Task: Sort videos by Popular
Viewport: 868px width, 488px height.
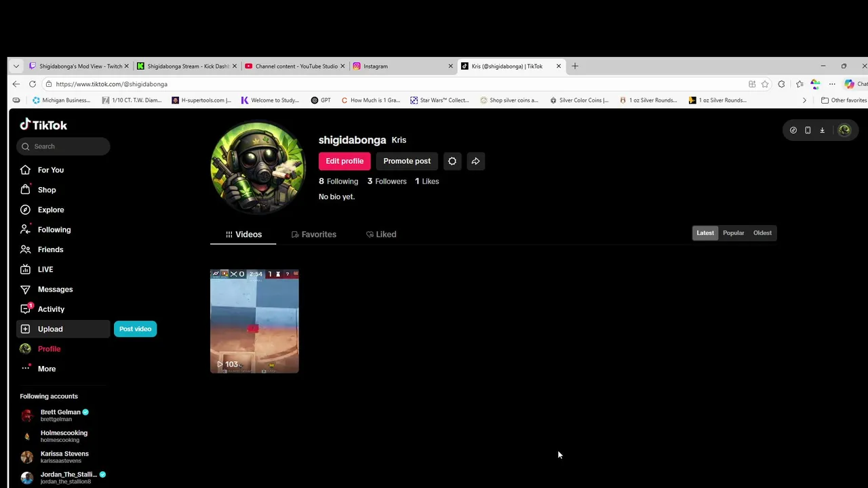Action: pyautogui.click(x=733, y=233)
